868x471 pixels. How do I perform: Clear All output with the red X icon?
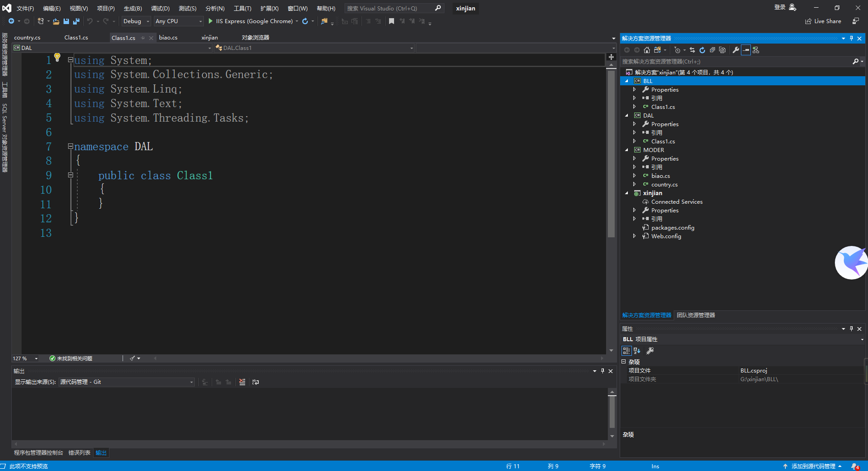(x=242, y=382)
